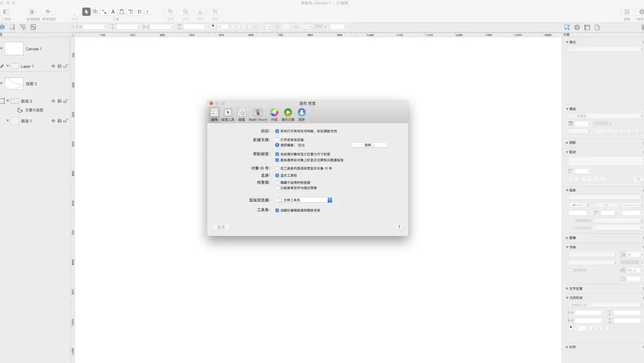Collapse the 图层 2 disclosure triangle

(8, 101)
